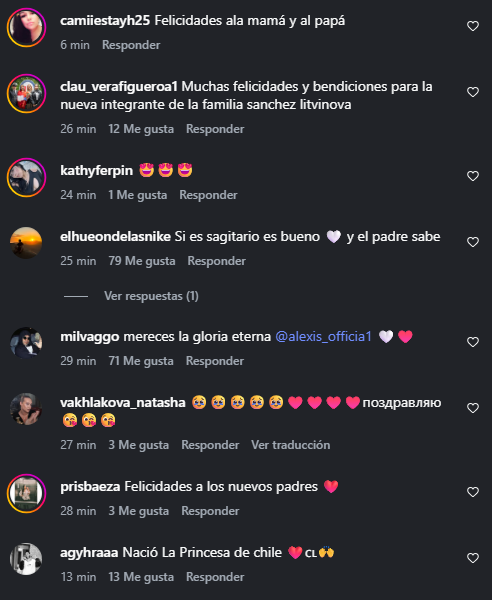
Task: Open clau_verafigueroa1's story avatar
Action: [26, 94]
